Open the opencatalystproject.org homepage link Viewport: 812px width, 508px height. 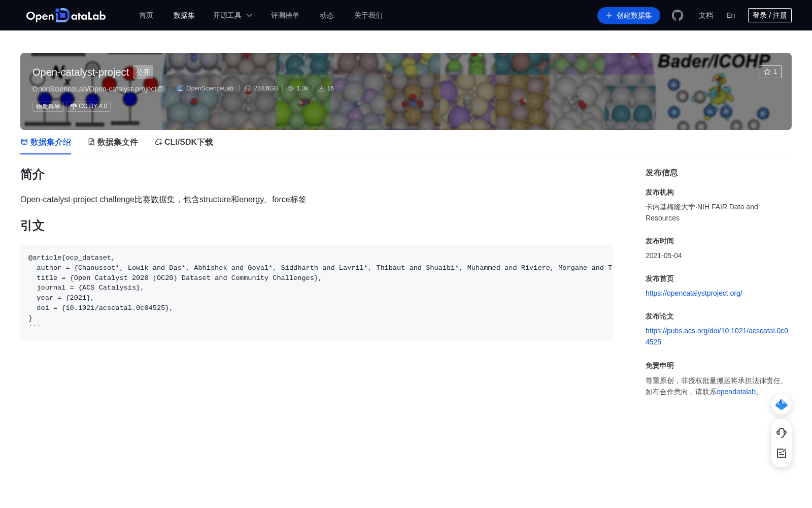pos(694,293)
